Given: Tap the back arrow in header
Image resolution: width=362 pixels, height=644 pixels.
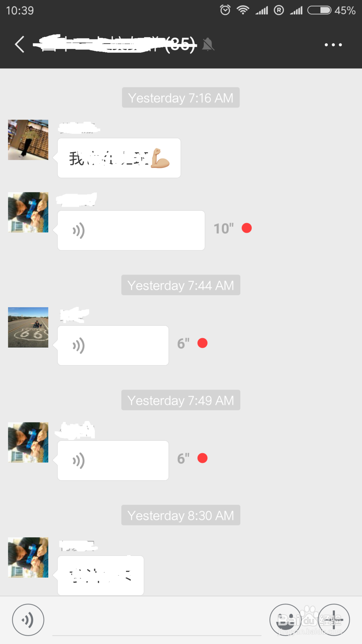Looking at the screenshot, I should pos(20,45).
